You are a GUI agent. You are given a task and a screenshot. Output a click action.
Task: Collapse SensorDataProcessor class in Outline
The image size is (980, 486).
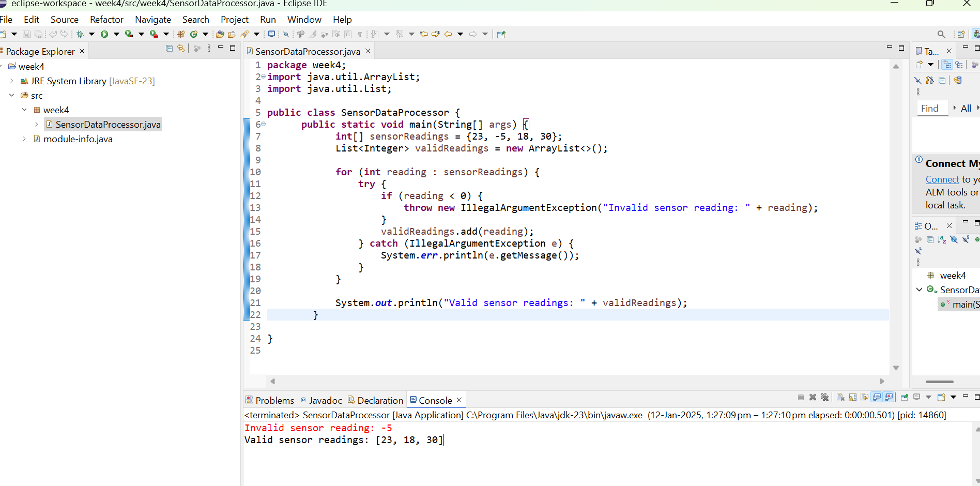920,290
